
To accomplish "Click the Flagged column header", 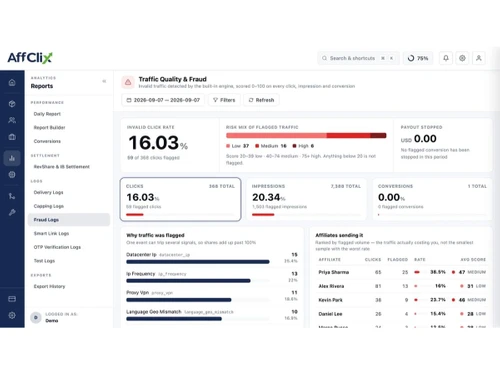I will (x=397, y=259).
